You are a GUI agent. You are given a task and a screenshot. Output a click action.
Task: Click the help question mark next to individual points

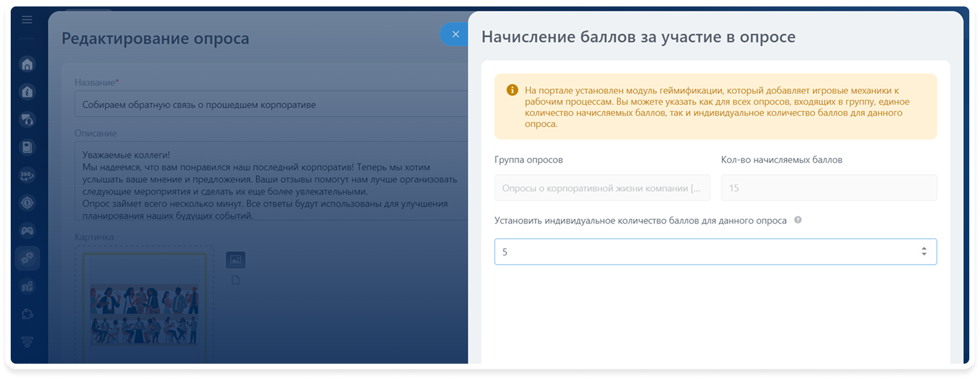click(x=797, y=220)
